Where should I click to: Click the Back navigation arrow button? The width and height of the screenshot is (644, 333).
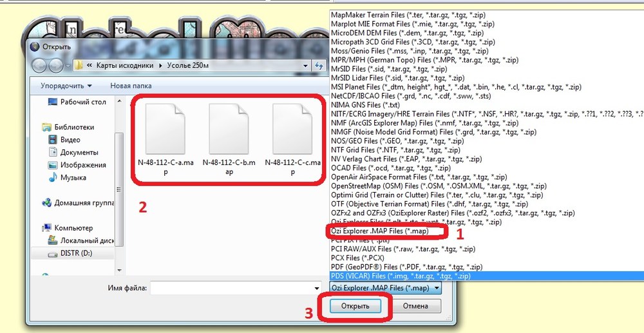(39, 65)
